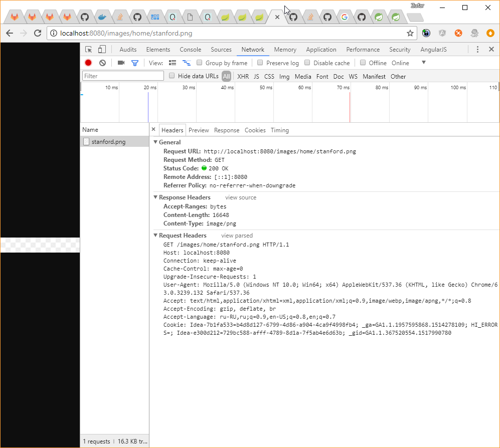Image resolution: width=500 pixels, height=448 pixels.
Task: Click the Filter text input
Action: coord(123,76)
